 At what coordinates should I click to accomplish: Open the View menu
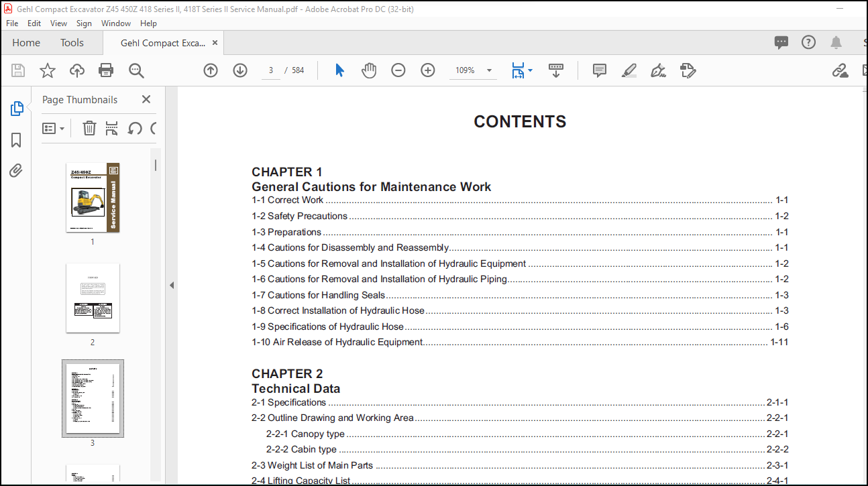59,23
